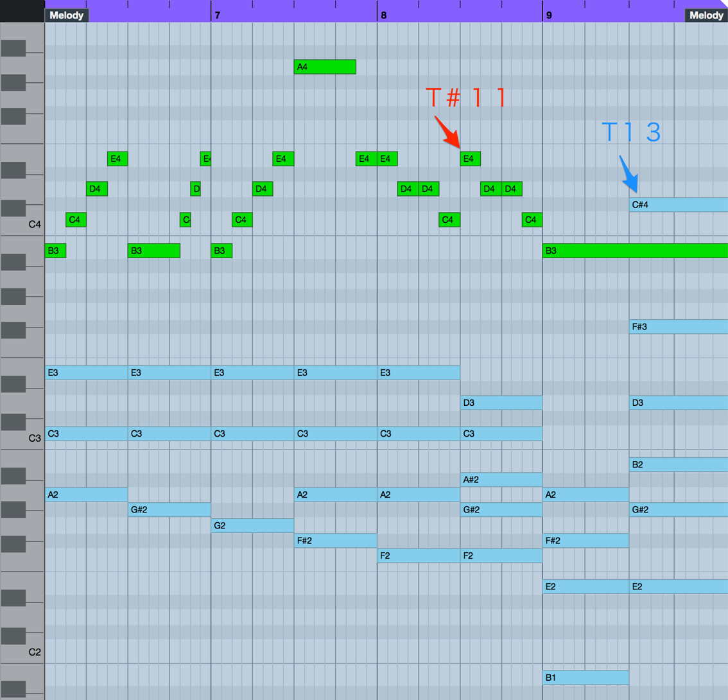Select the G2 bass note

pos(252,525)
